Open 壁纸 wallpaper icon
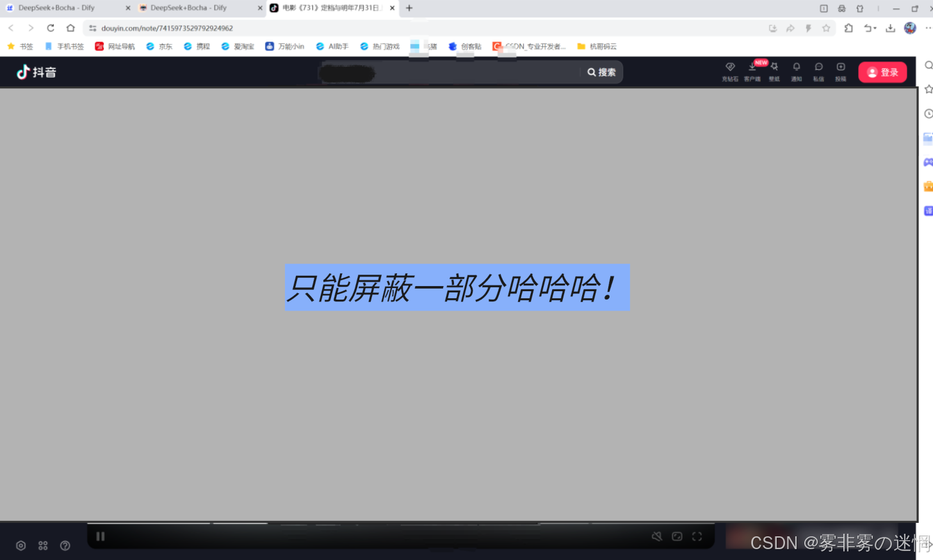 [x=774, y=72]
